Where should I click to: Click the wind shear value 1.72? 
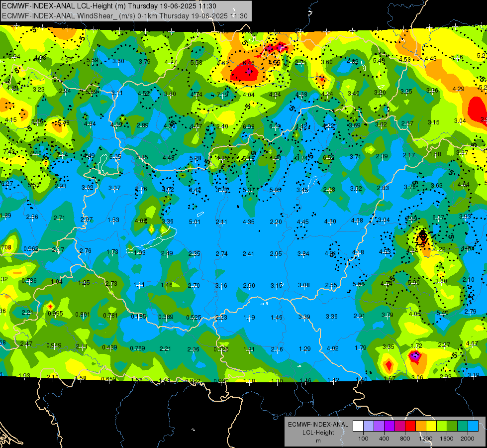(x=416, y=345)
